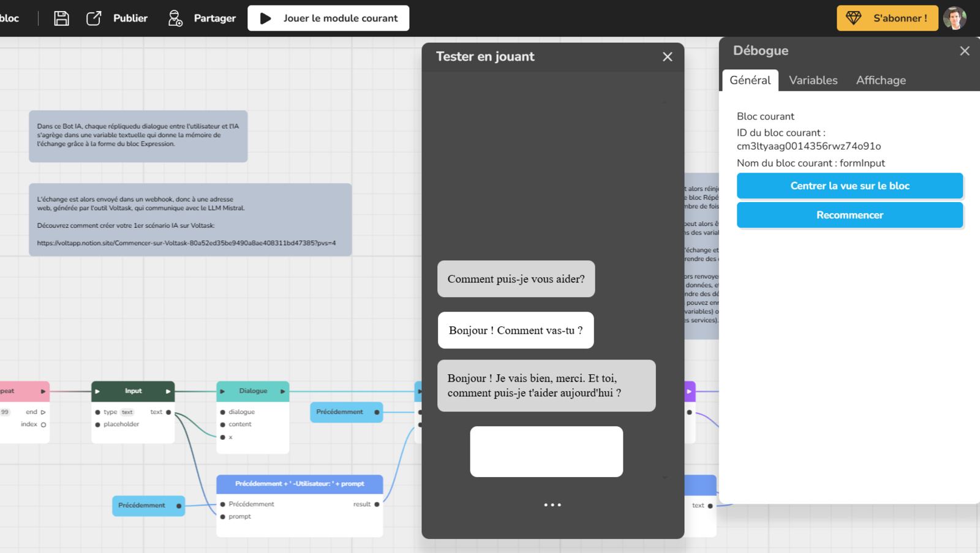Viewport: 980px width, 553px height.
Task: Click the block ID cm3ltyaag0014356rwz74o91o
Action: click(x=809, y=146)
